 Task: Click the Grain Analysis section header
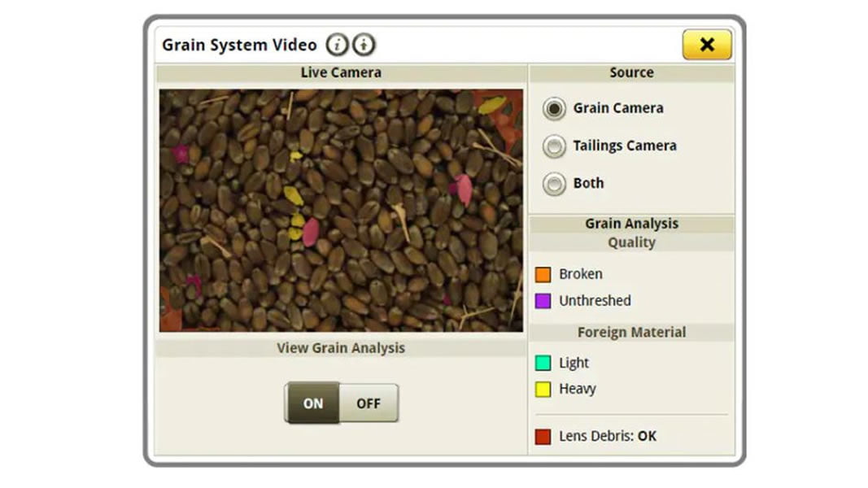pyautogui.click(x=631, y=224)
